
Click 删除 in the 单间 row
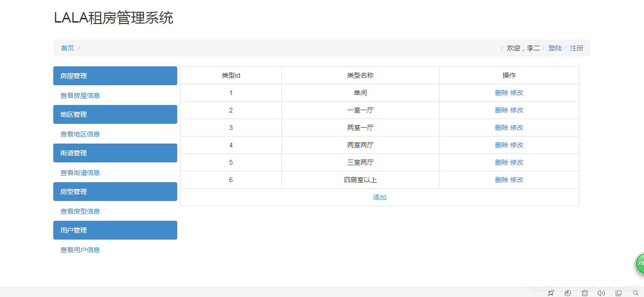(x=502, y=93)
